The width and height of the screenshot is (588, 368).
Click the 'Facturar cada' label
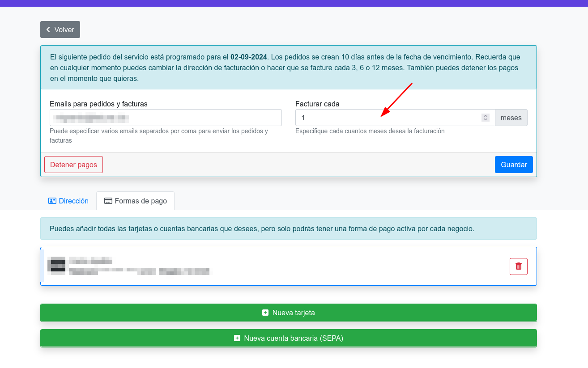click(317, 104)
